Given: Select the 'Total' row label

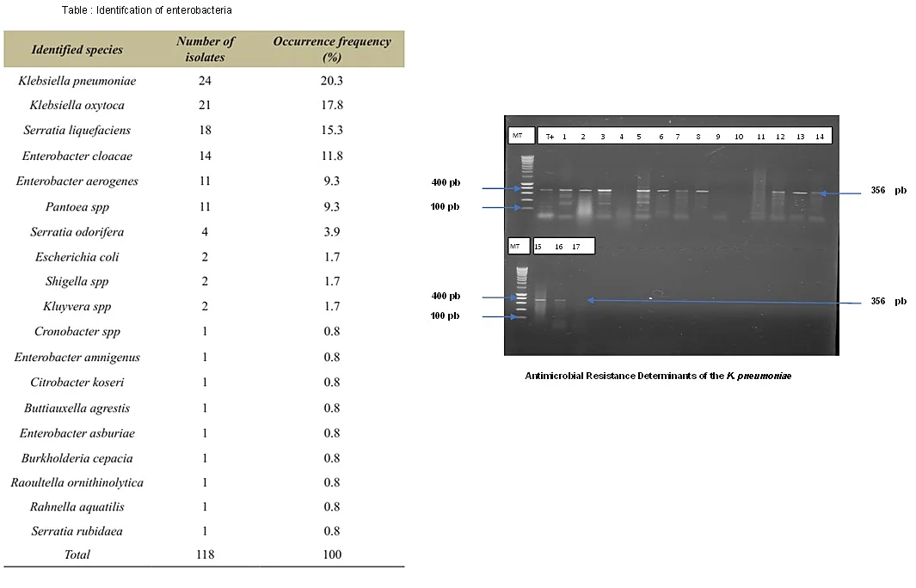Looking at the screenshot, I should tap(77, 555).
